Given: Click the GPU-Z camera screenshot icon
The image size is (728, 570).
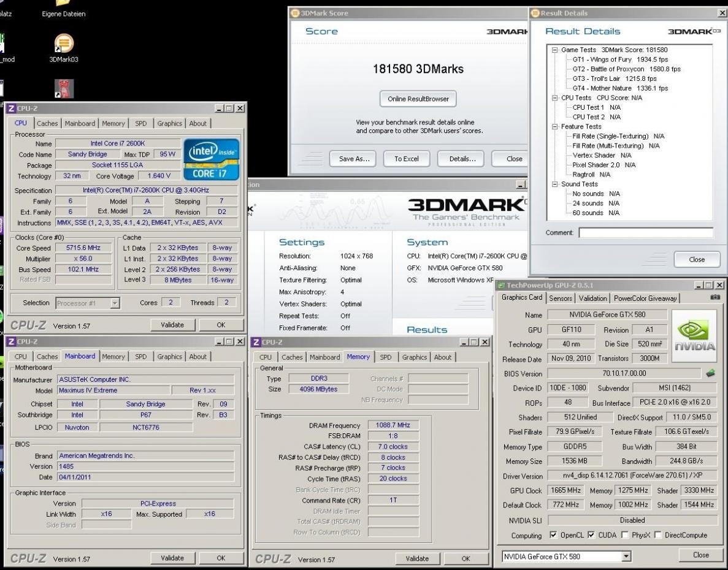Looking at the screenshot, I should 715,298.
